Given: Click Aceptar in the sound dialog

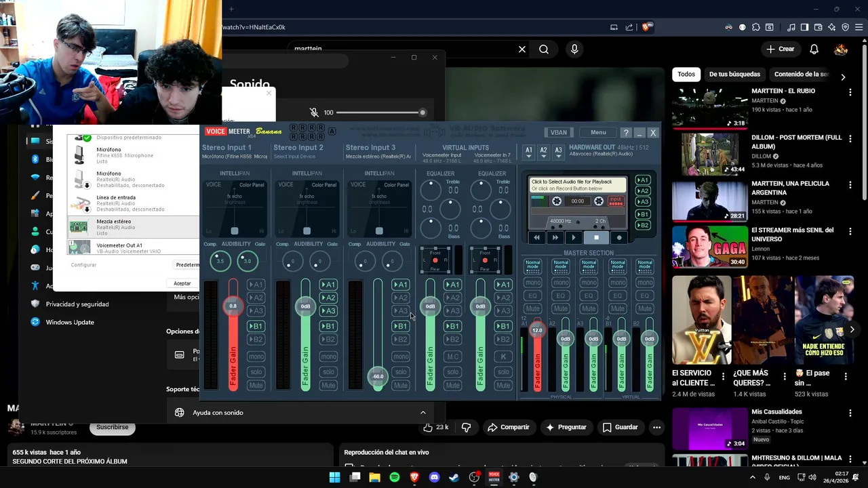Looking at the screenshot, I should [x=182, y=283].
